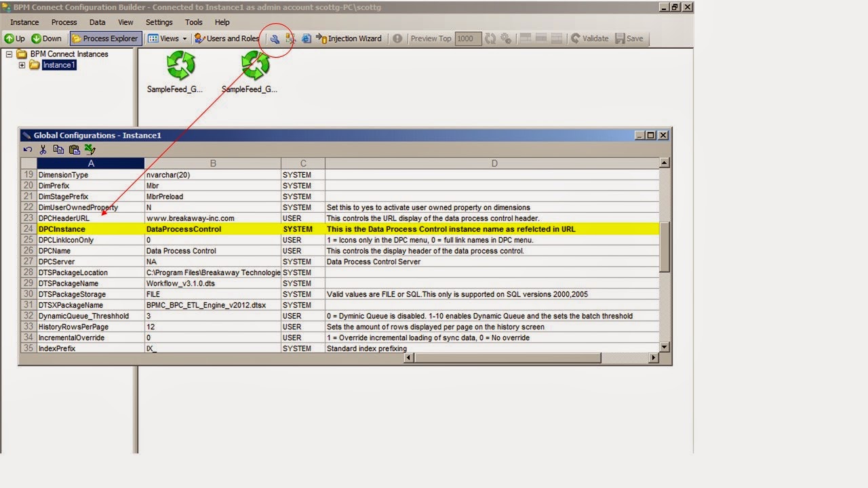Click the Process Explorer button

point(105,38)
